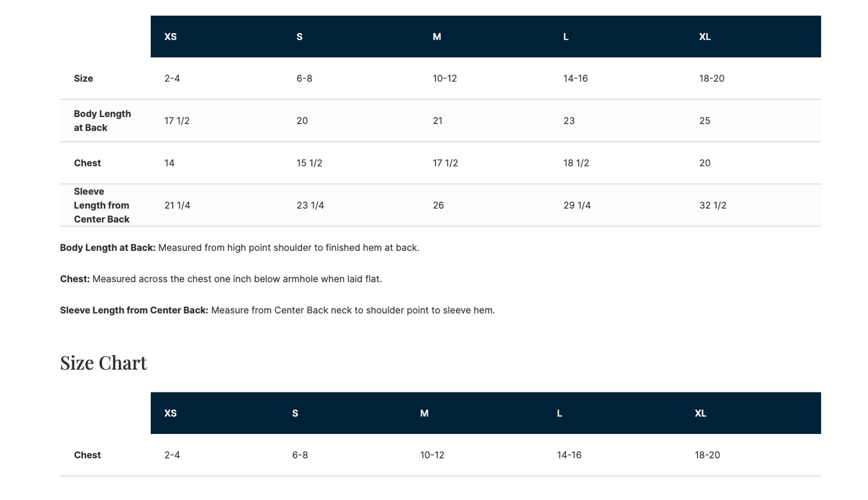This screenshot has height=500, width=868.
Task: Click the L header under the Size Chart heading
Action: click(x=559, y=413)
